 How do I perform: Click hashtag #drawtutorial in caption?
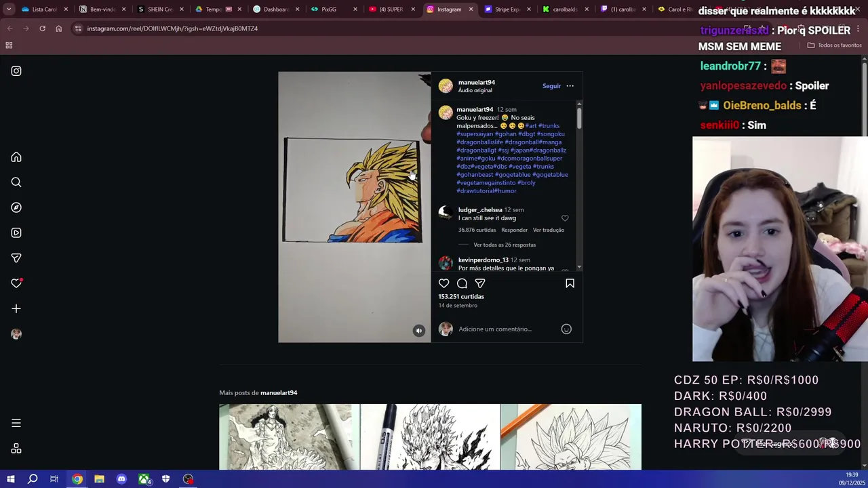(475, 190)
